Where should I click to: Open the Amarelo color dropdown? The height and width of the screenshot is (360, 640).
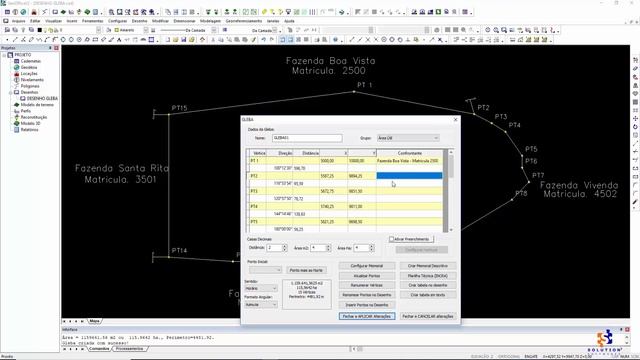[146, 30]
